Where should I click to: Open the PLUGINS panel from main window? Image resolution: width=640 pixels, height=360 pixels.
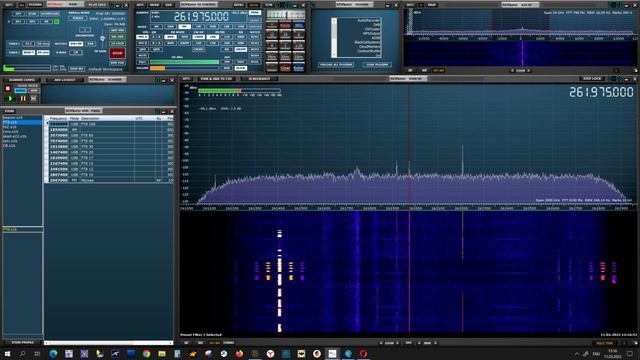pyautogui.click(x=35, y=4)
